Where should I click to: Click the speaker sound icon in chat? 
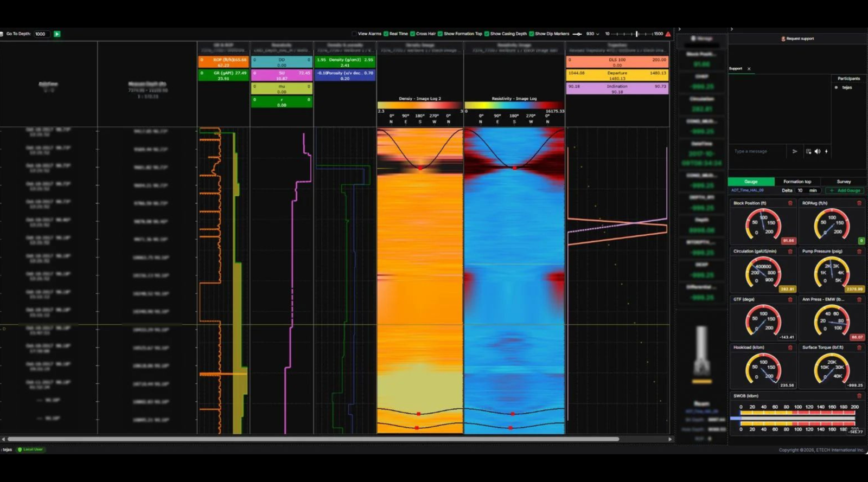pyautogui.click(x=818, y=151)
